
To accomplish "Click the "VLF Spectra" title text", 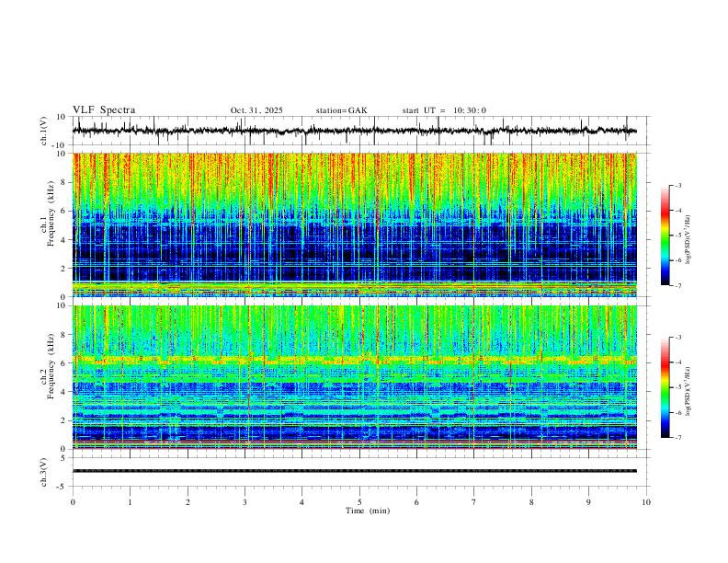I will coord(104,110).
